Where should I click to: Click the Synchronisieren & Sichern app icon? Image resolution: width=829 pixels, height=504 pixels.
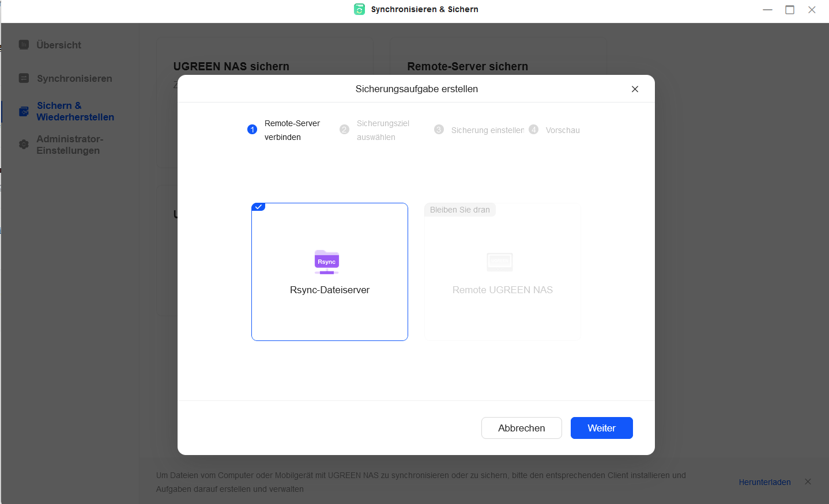point(359,9)
